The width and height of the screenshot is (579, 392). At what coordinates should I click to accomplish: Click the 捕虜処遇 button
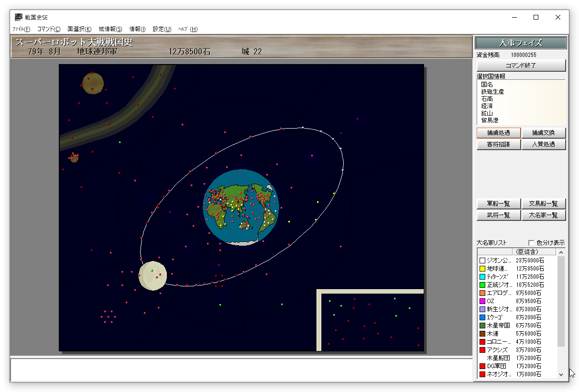pyautogui.click(x=498, y=133)
